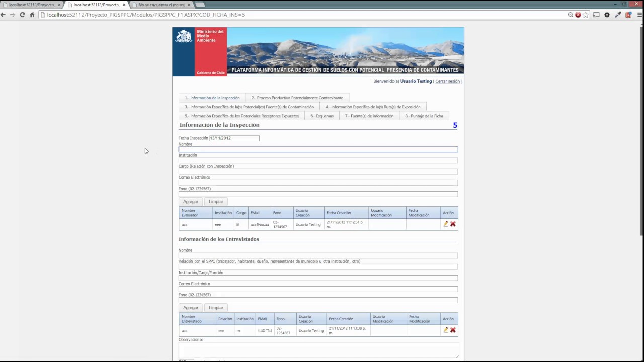Viewport: 644px width, 362px height.
Task: Open the red bookmark extension icon
Action: coord(628,15)
